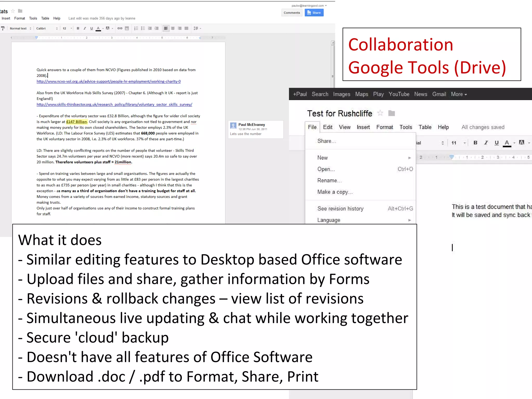Click the left indent marker on ruler

pyautogui.click(x=37, y=38)
